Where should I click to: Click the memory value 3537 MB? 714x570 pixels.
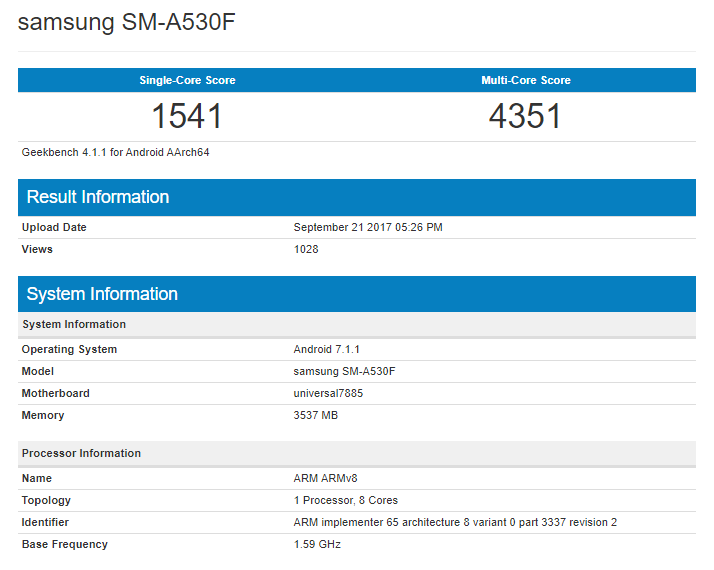point(316,415)
